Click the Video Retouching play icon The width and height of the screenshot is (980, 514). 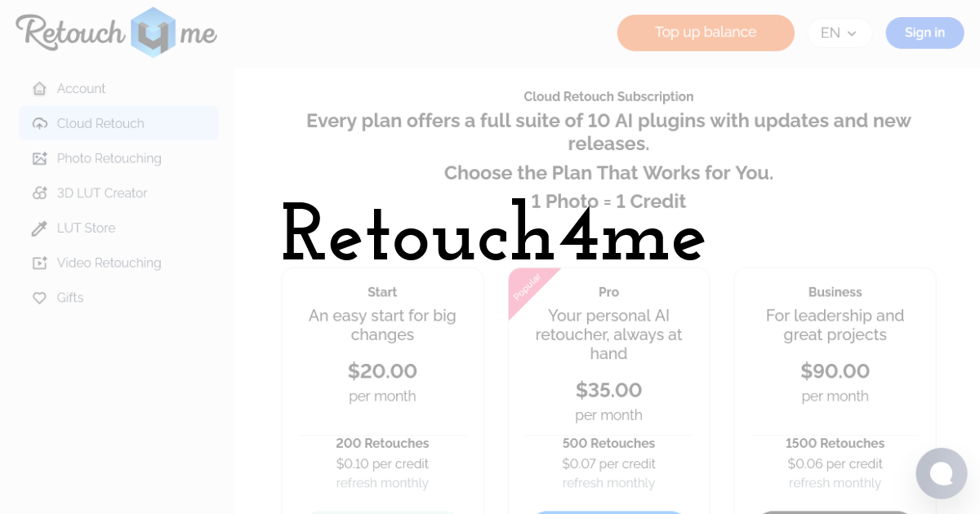tap(39, 264)
